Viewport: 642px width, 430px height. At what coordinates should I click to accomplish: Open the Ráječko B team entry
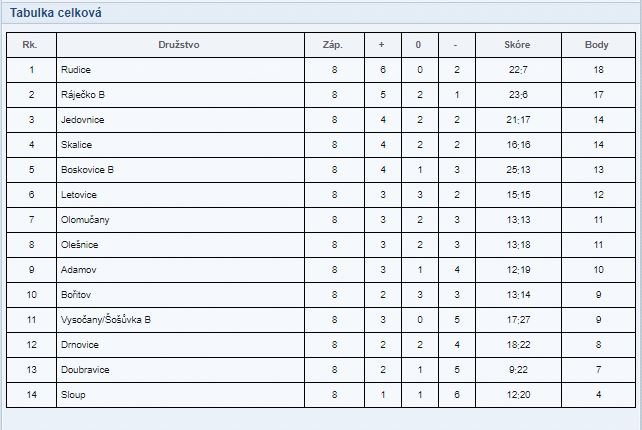(x=83, y=95)
